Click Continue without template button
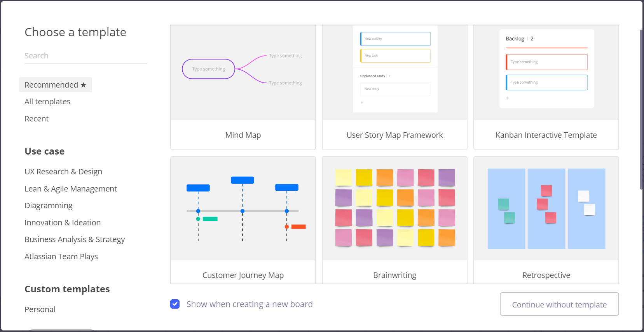Screen dimensions: 644x332 (559, 304)
